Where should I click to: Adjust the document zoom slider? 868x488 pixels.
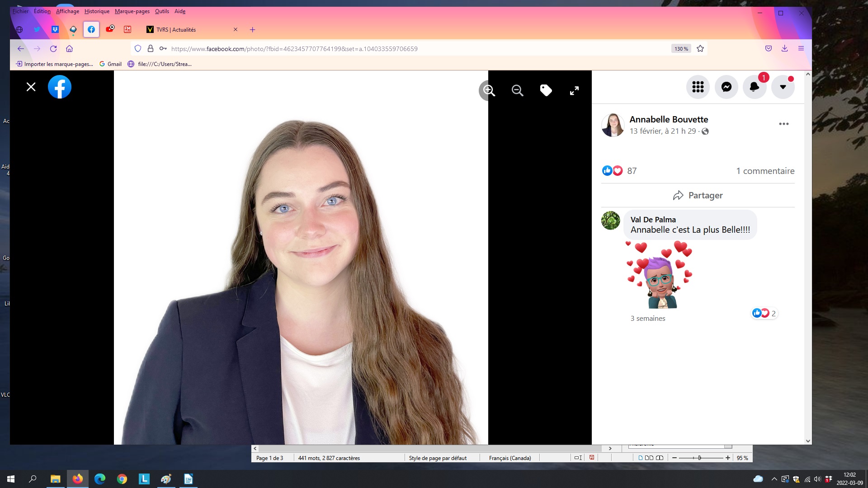coord(699,458)
